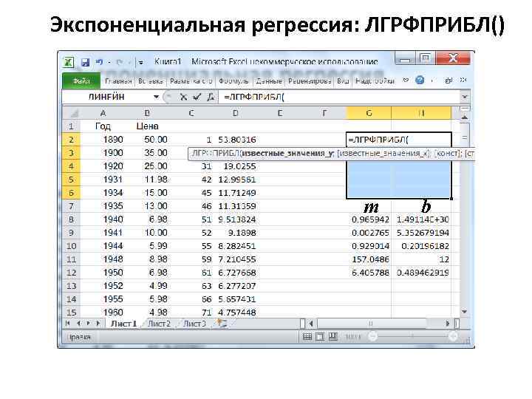Viewport: 532px width, 399px height.
Task: Expand the formula bar chevron
Action: click(465, 98)
